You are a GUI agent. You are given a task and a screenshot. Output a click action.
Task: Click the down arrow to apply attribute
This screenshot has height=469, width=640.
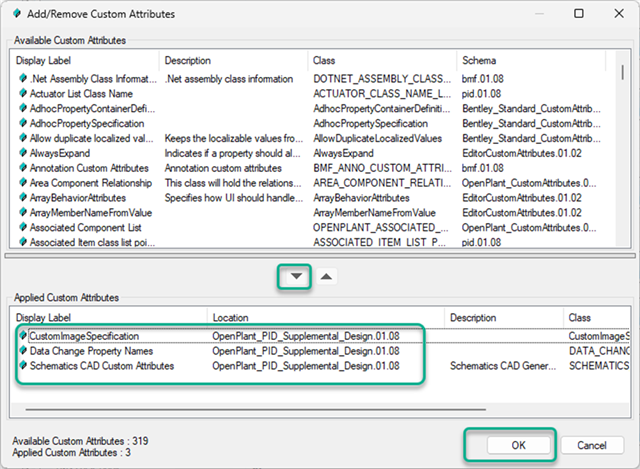coord(295,276)
